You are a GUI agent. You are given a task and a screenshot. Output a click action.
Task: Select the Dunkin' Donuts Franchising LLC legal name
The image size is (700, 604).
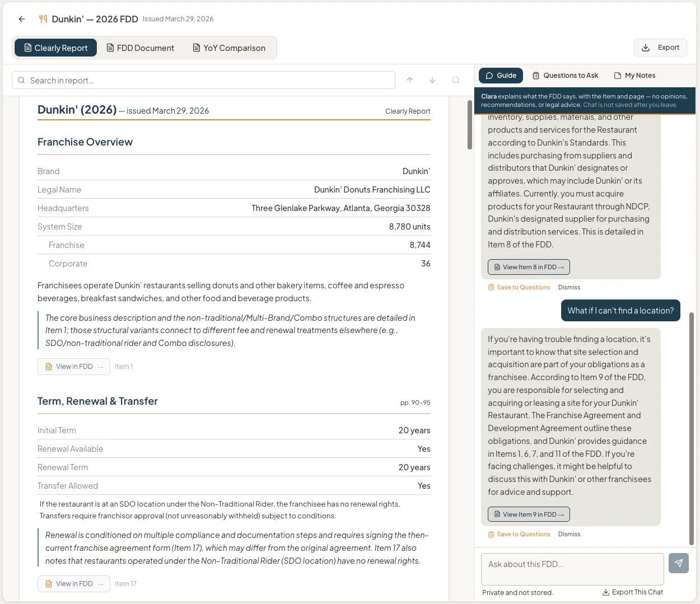372,190
